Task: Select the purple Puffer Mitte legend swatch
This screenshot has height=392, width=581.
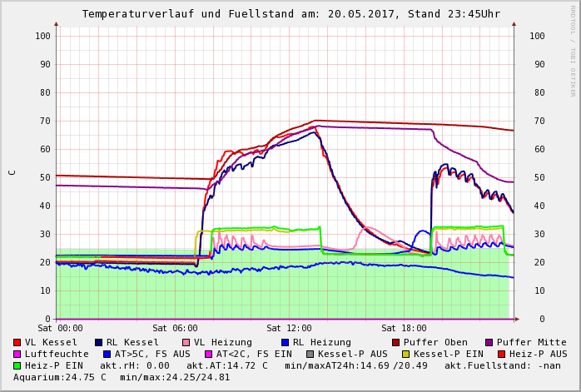Action: [489, 342]
